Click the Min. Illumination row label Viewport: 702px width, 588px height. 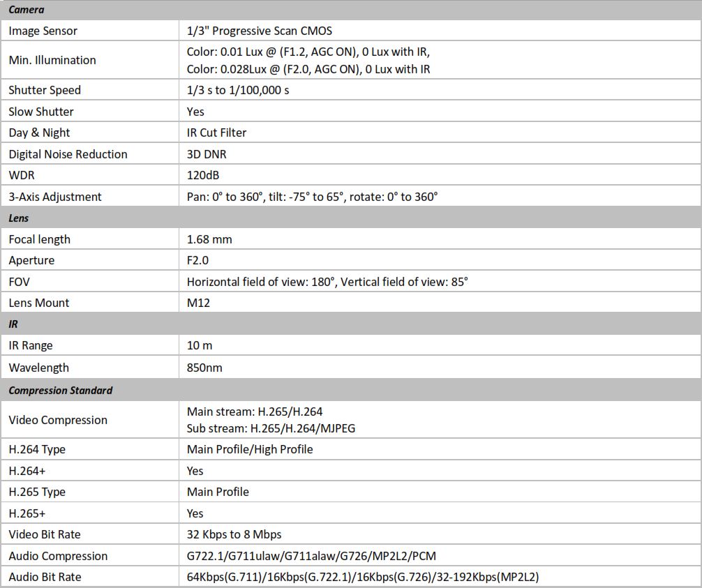point(52,60)
